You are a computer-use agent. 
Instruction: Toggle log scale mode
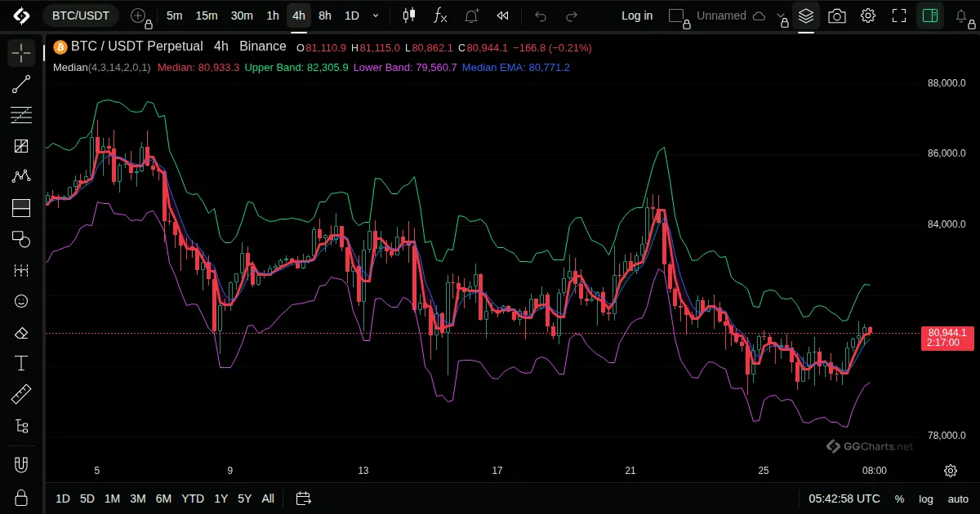point(926,498)
